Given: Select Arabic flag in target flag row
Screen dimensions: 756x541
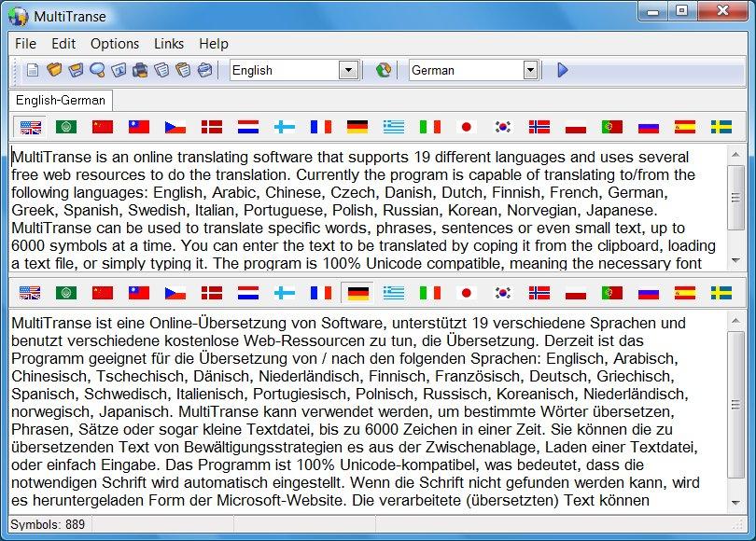Looking at the screenshot, I should tap(66, 293).
